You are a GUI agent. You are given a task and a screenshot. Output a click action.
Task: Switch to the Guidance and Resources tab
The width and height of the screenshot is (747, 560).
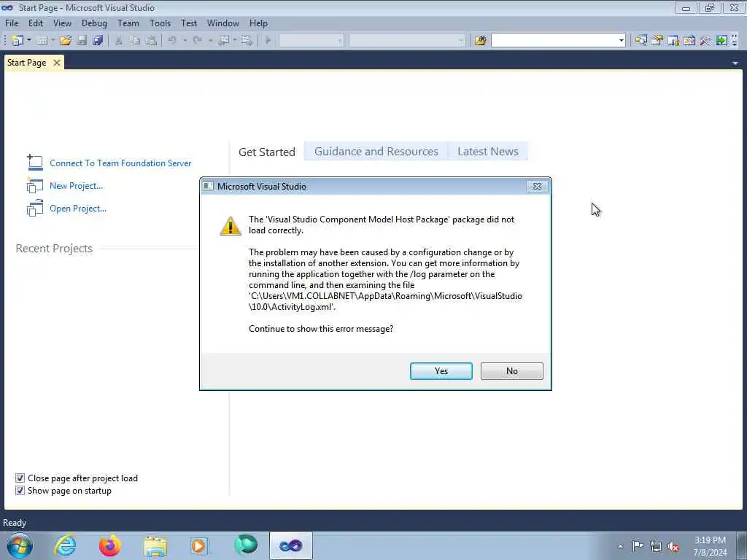pos(376,152)
